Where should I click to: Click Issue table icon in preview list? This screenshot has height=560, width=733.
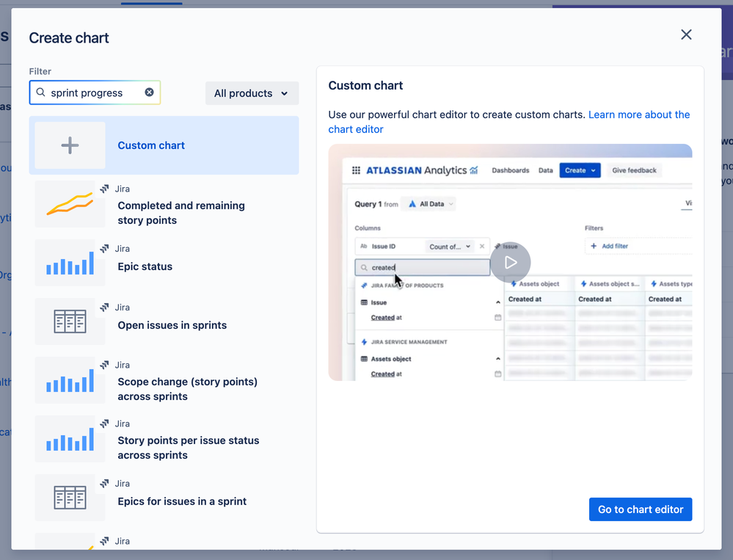click(364, 302)
